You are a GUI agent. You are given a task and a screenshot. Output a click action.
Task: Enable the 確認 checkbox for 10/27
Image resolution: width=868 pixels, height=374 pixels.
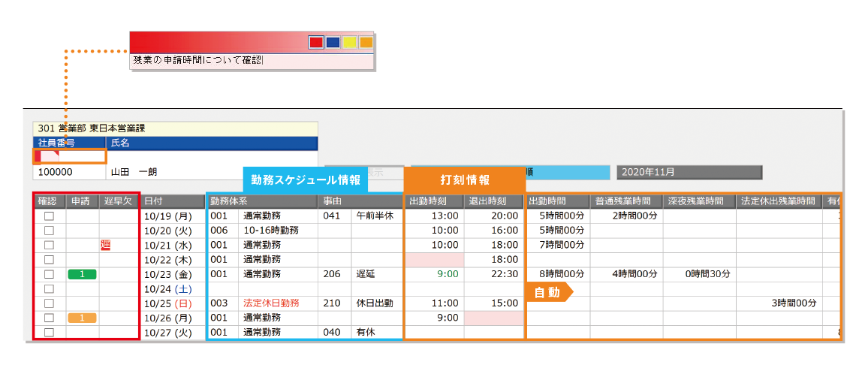(x=50, y=333)
